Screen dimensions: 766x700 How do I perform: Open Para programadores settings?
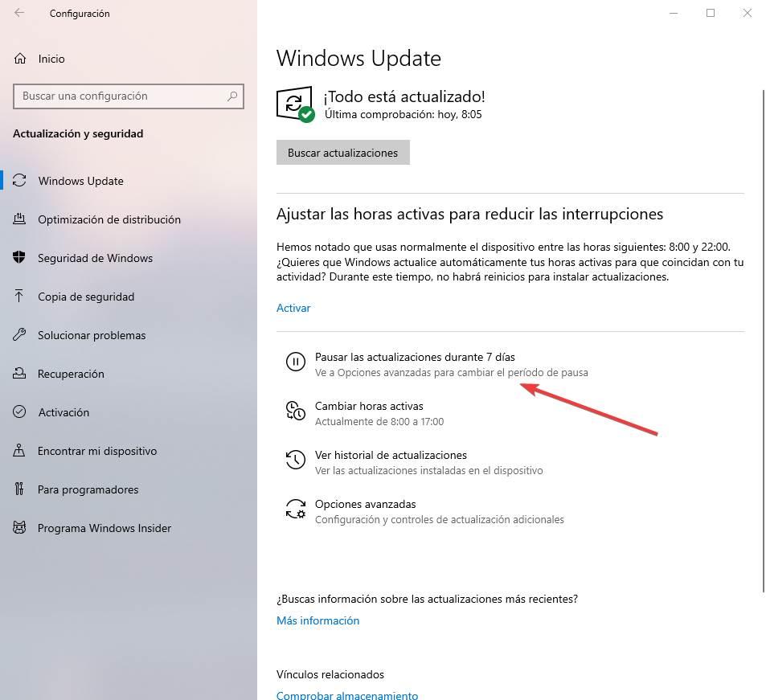click(x=88, y=489)
